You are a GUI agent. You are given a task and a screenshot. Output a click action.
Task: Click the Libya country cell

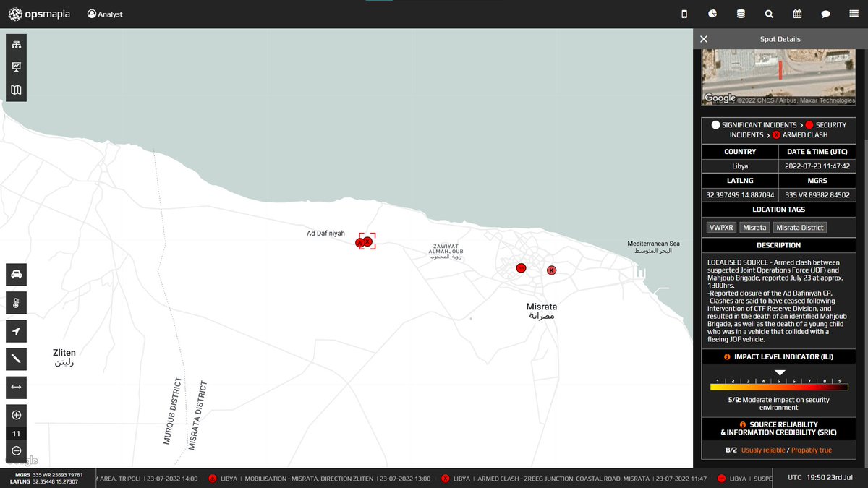point(740,166)
